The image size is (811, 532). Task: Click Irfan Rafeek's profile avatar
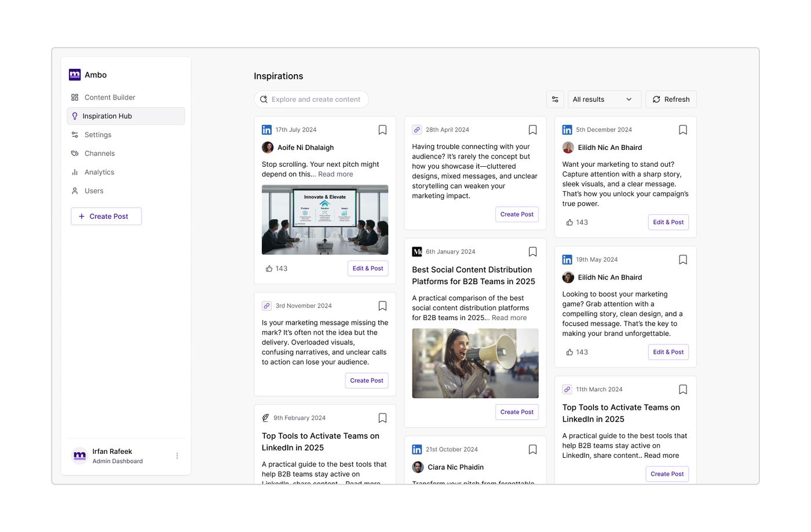pyautogui.click(x=80, y=456)
